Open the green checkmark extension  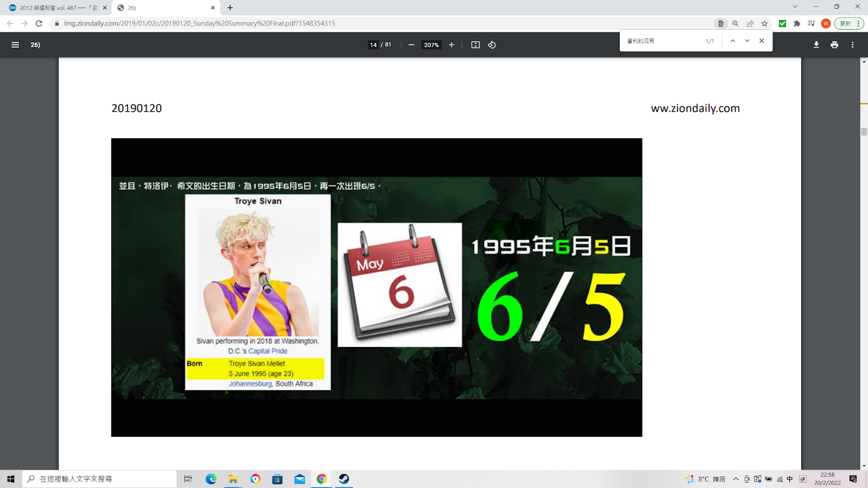(x=782, y=23)
